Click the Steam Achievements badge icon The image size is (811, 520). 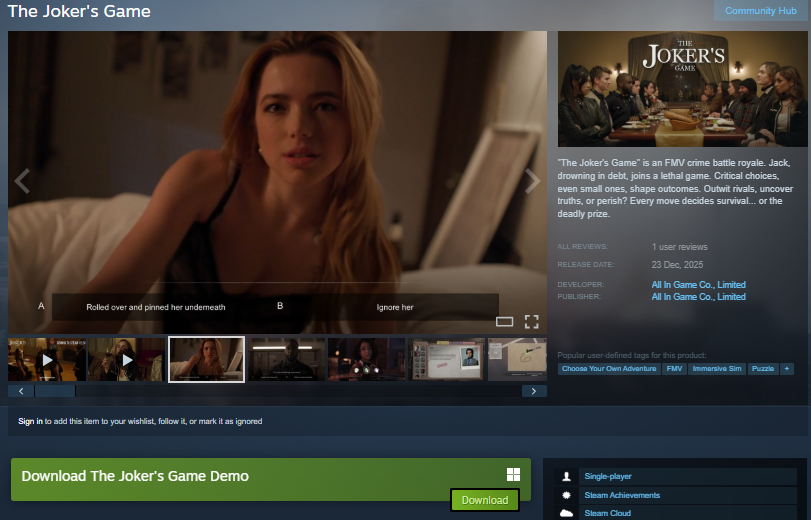pyautogui.click(x=566, y=495)
